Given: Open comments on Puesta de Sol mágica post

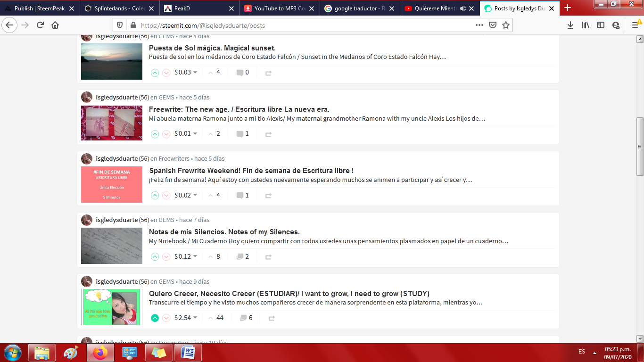Looking at the screenshot, I should tap(242, 73).
